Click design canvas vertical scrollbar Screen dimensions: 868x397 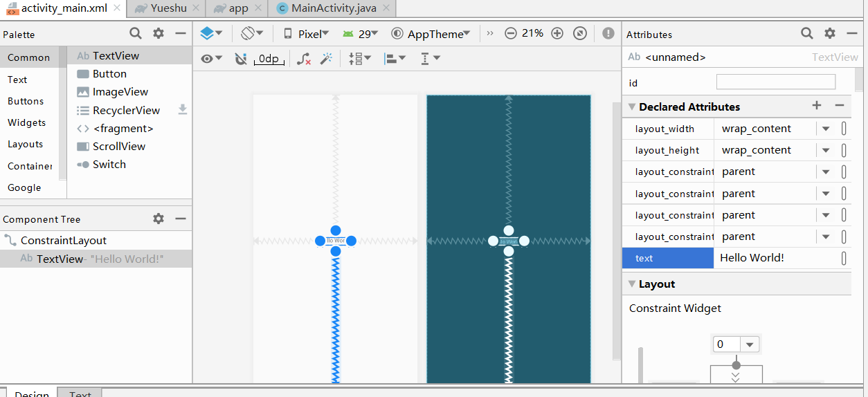coord(617,231)
